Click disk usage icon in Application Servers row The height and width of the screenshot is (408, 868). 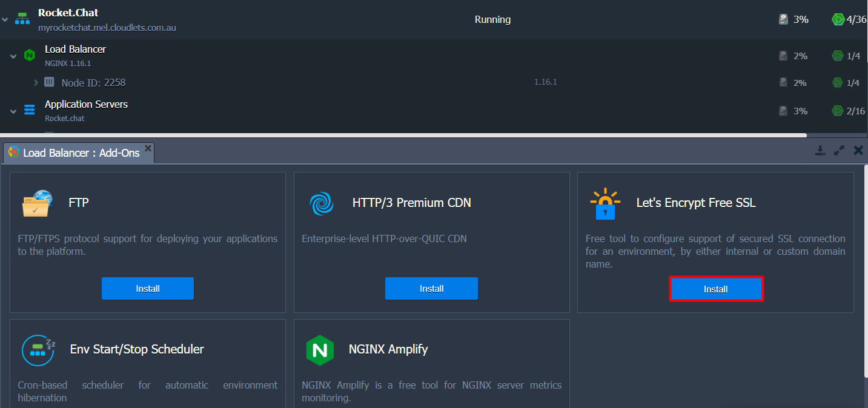[784, 111]
